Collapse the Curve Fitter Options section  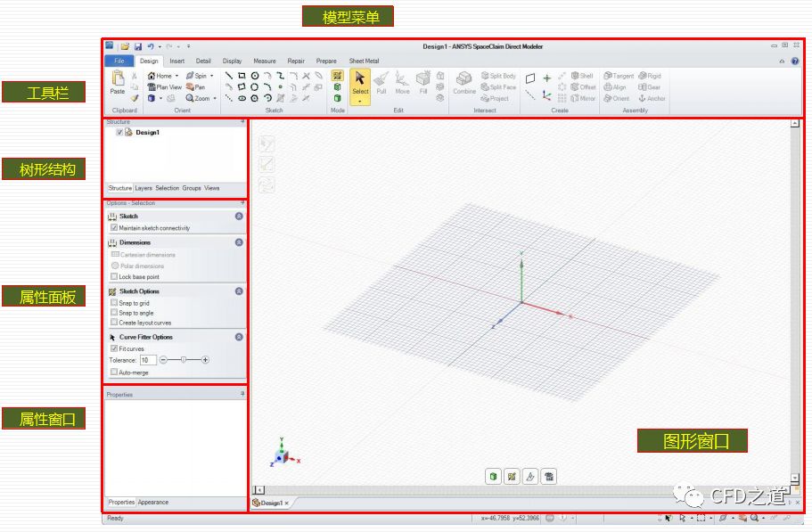click(x=239, y=337)
